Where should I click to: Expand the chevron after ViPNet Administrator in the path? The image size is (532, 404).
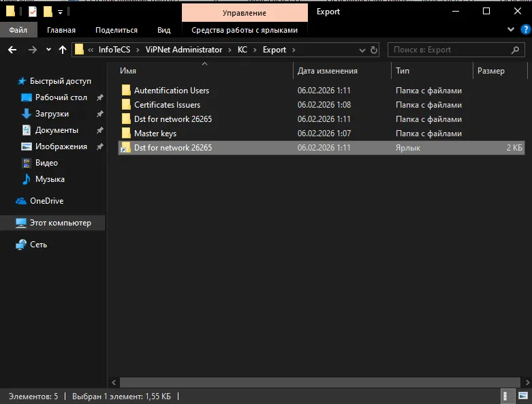coord(230,50)
